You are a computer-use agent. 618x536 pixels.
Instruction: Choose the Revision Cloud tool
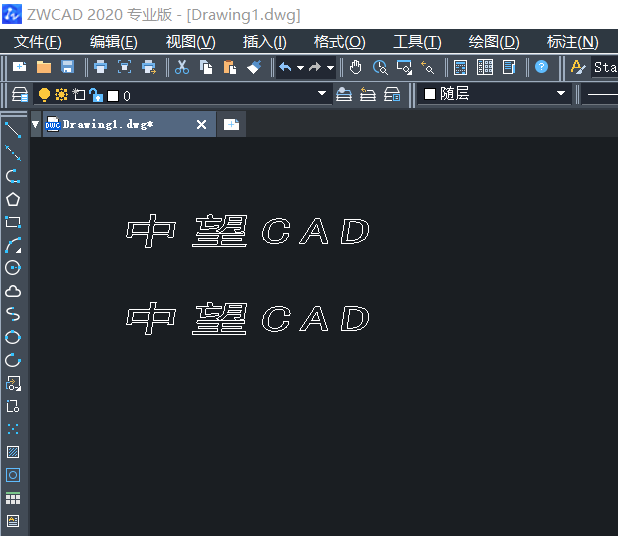click(13, 291)
